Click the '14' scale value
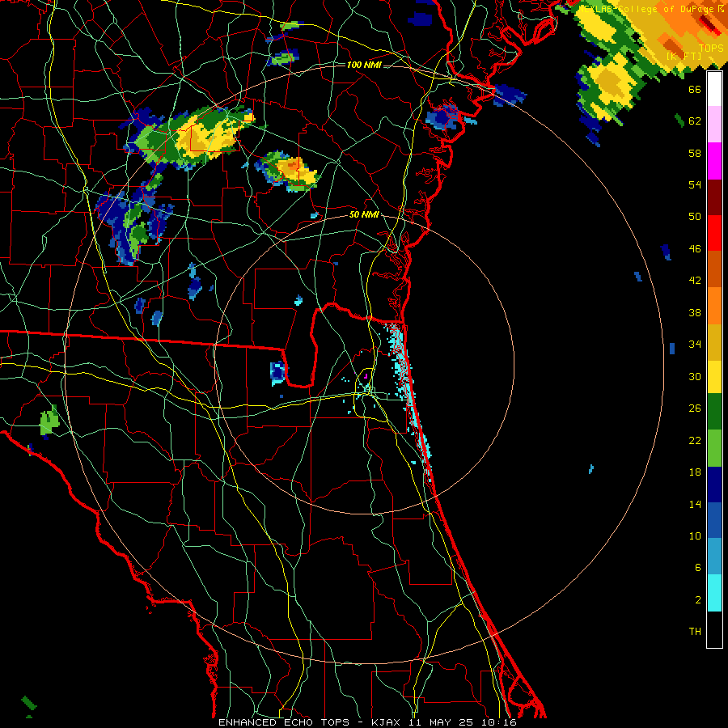Image resolution: width=728 pixels, height=728 pixels. (x=695, y=504)
